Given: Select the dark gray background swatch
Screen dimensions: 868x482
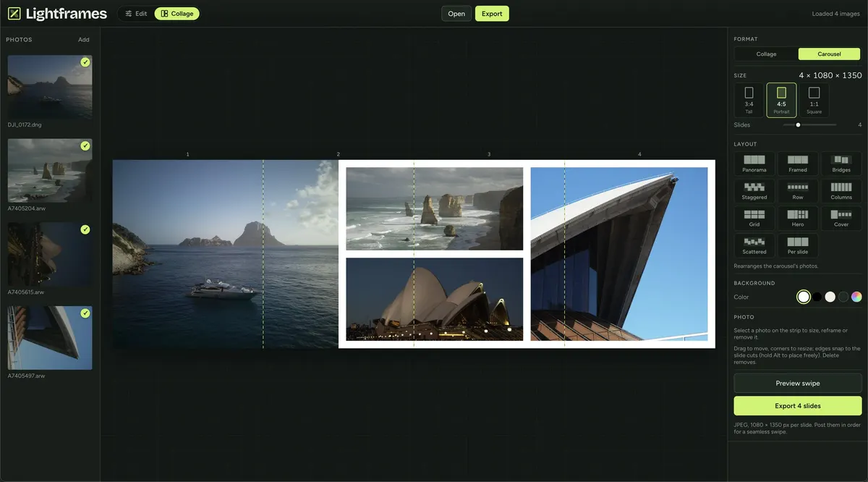Looking at the screenshot, I should click(x=843, y=297).
